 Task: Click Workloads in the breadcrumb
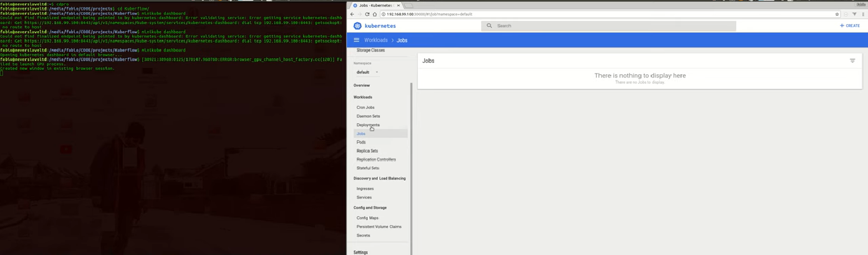(x=376, y=40)
